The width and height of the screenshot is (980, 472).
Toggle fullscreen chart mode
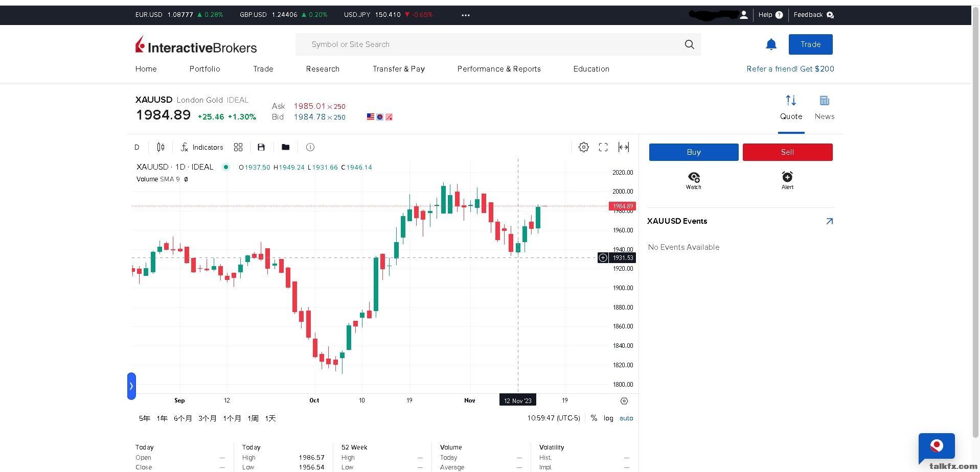pyautogui.click(x=603, y=147)
